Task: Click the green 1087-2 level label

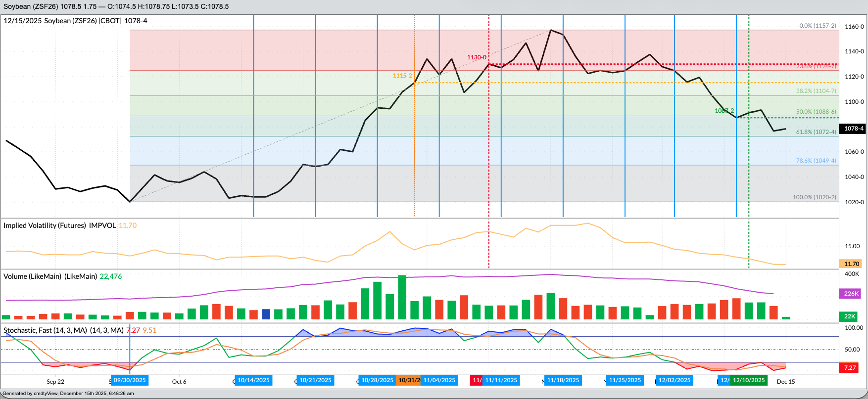Action: tap(724, 111)
